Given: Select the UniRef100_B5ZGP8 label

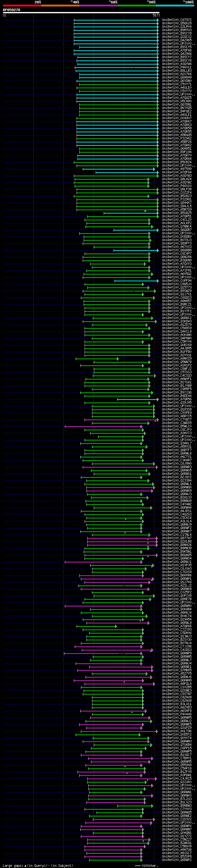Looking at the screenshot, I should [x=177, y=857].
